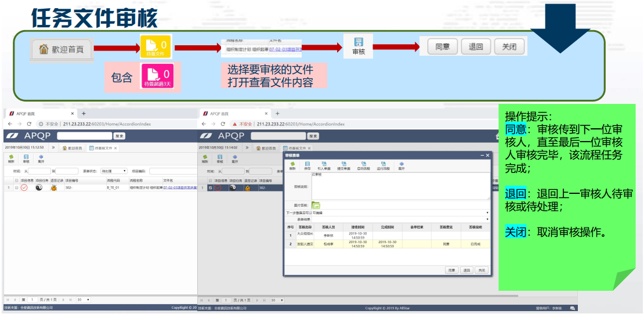Click 签核说明 text area in 审核表单 dialog

point(401,186)
